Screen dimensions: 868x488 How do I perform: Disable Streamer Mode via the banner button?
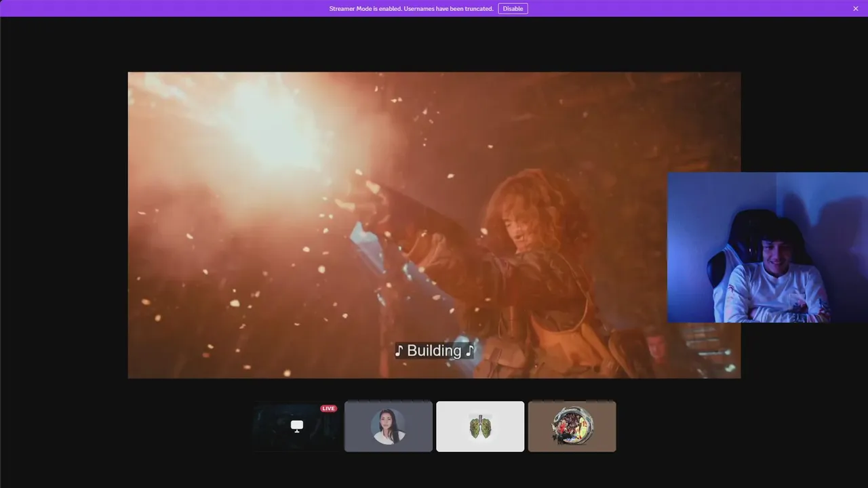click(513, 9)
